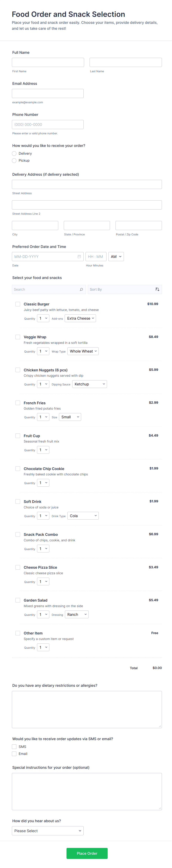
Task: Open the AM/PM time dropdown
Action: (116, 257)
